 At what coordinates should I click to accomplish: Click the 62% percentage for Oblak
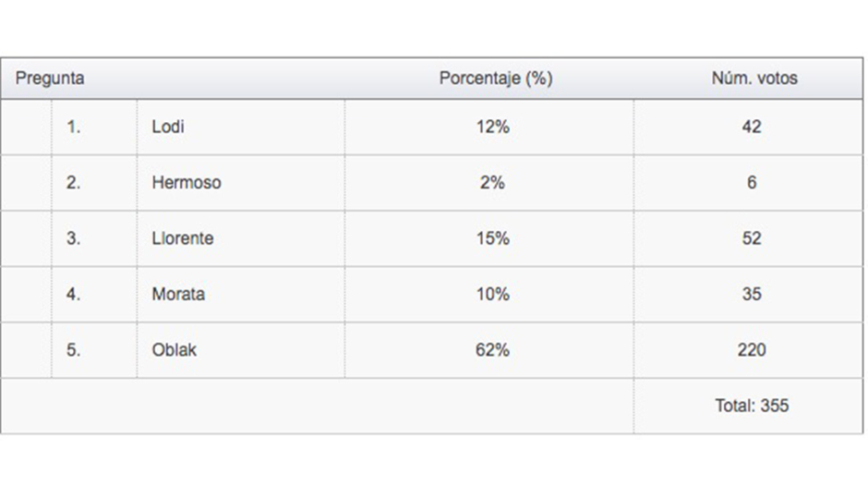(x=492, y=350)
